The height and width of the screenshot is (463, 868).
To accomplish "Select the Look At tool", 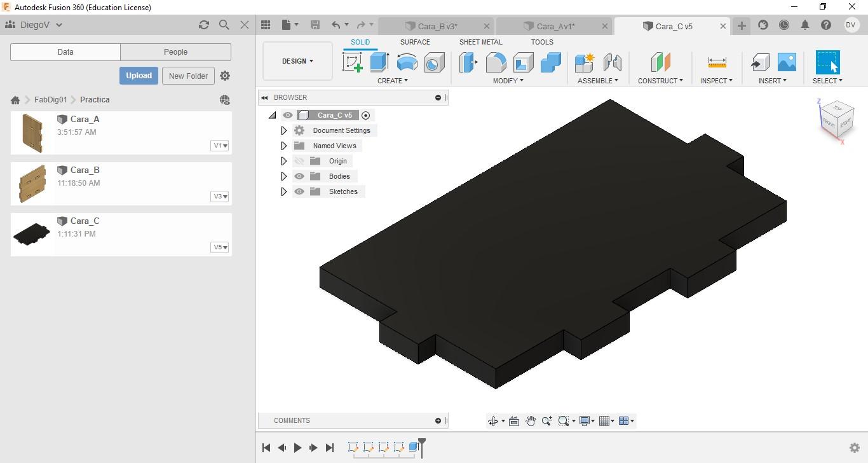I will click(514, 421).
